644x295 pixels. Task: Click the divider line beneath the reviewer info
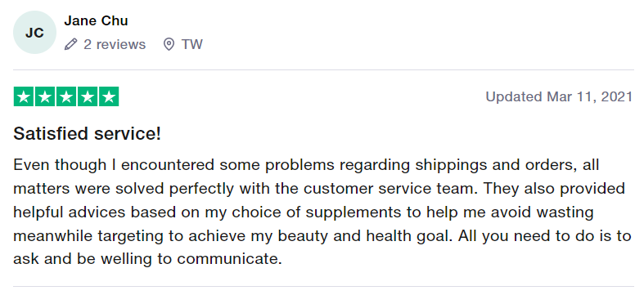[324, 69]
